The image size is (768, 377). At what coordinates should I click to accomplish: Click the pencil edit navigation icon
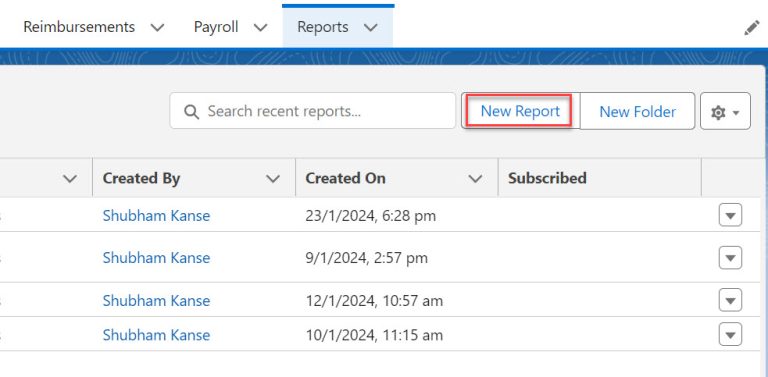pos(751,28)
